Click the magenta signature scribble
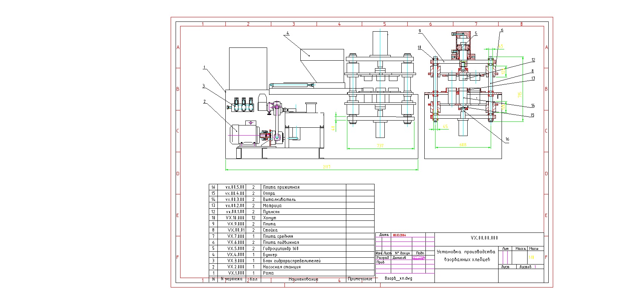 click(419, 258)
